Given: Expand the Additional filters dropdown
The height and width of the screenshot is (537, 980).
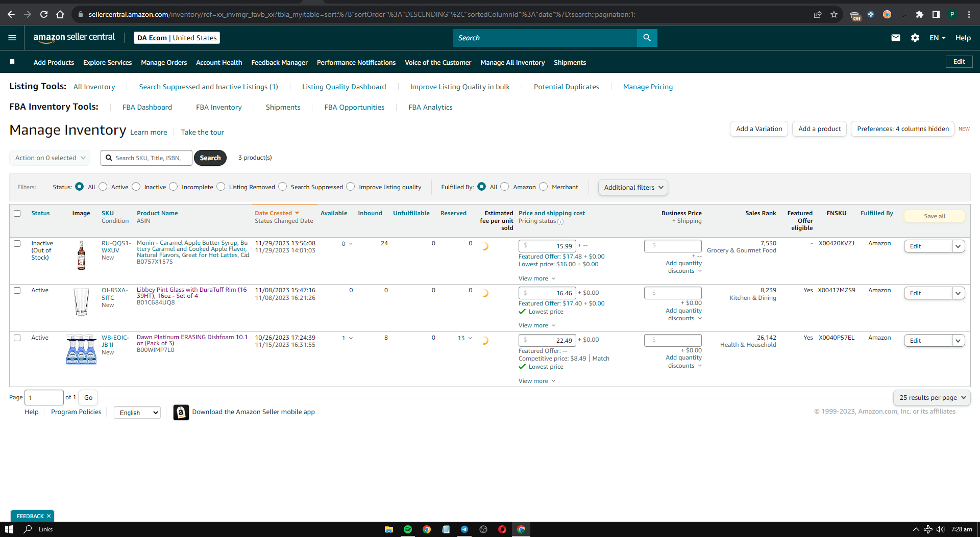Looking at the screenshot, I should pos(633,187).
